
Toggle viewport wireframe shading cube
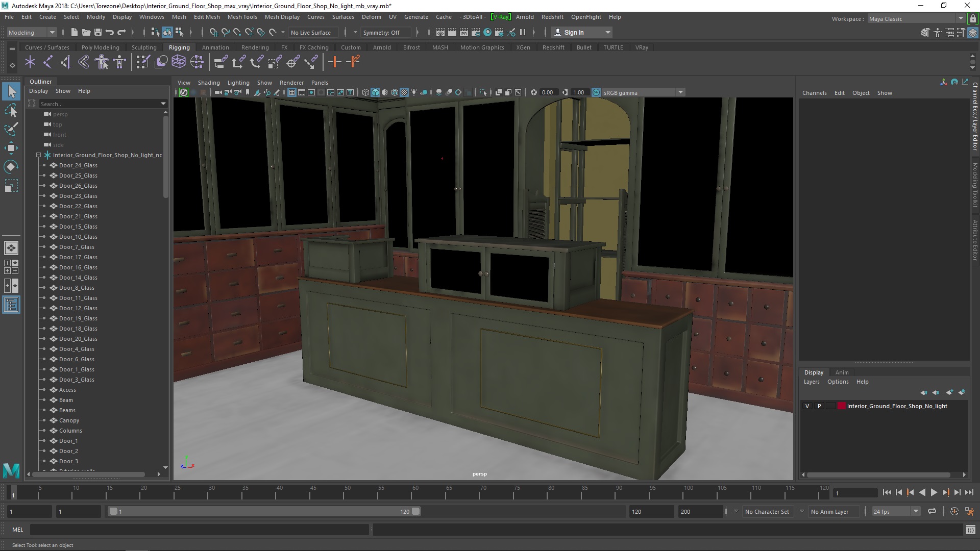[x=365, y=92]
